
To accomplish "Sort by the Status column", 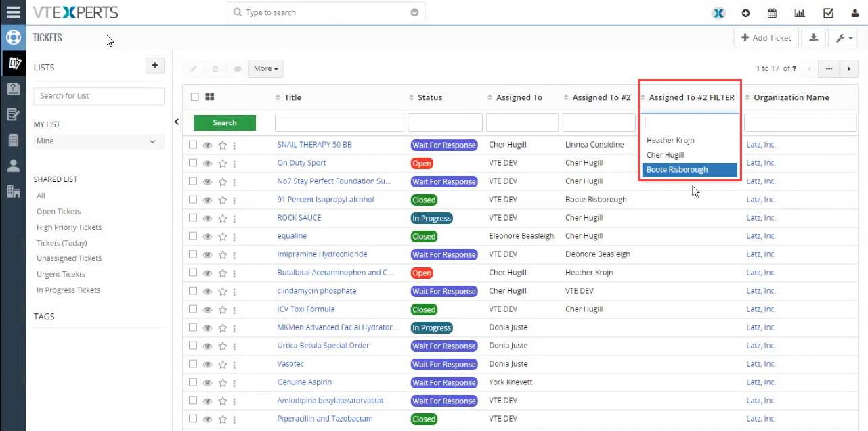I will (x=430, y=97).
